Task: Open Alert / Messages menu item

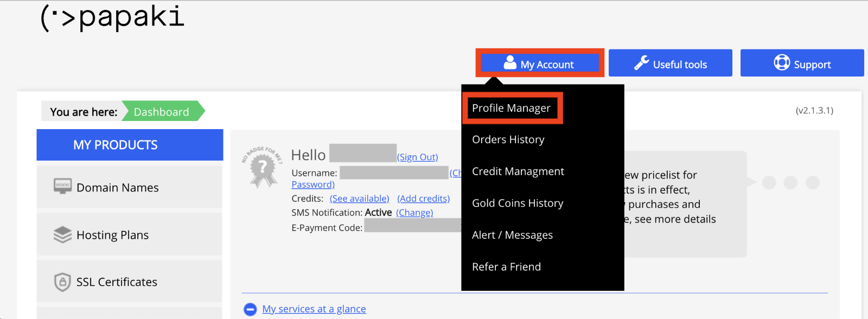Action: [512, 235]
